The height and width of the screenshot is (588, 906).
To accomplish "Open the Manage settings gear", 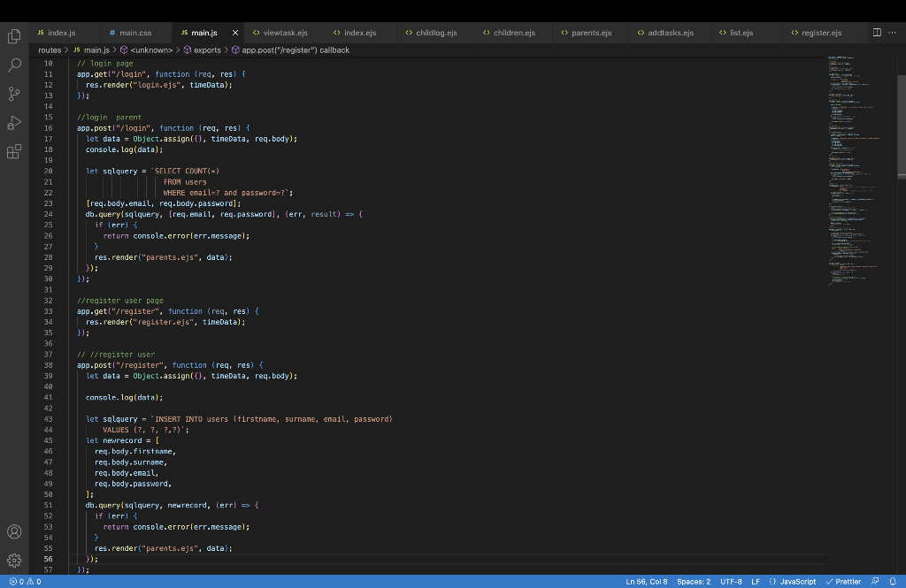I will coord(14,561).
